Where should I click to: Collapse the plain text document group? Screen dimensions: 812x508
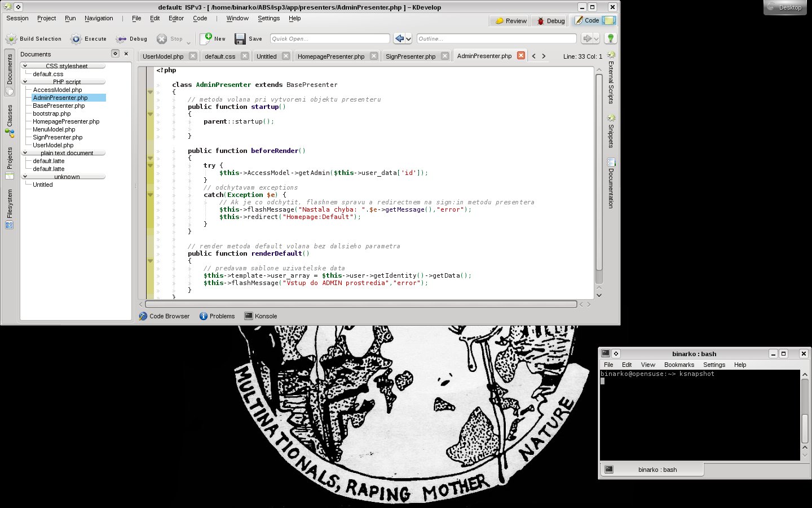(x=25, y=153)
